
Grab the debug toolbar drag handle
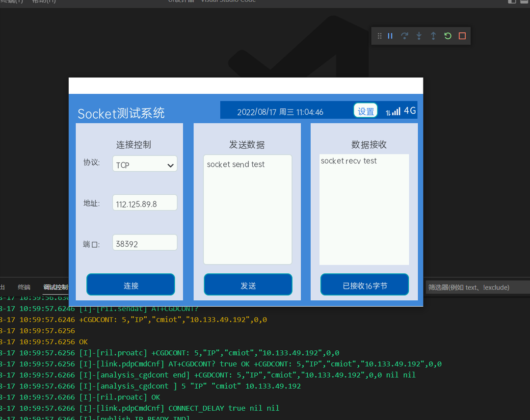pyautogui.click(x=379, y=36)
